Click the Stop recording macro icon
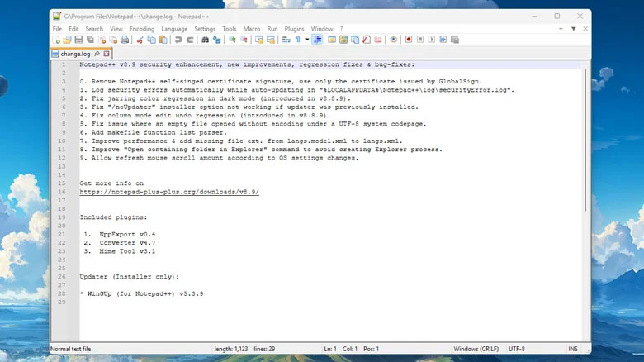Image resolution: width=644 pixels, height=362 pixels. (420, 40)
